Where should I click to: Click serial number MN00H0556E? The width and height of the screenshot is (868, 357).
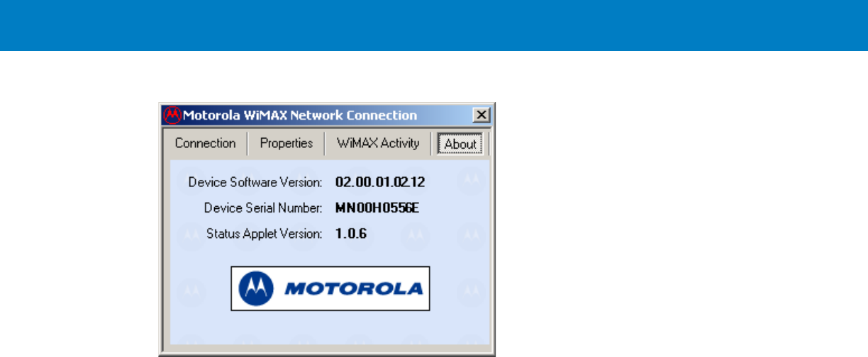(x=377, y=208)
